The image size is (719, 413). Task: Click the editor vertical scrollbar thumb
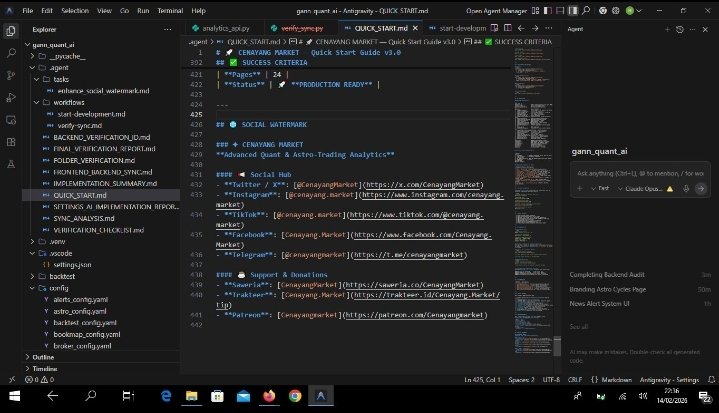tap(557, 346)
